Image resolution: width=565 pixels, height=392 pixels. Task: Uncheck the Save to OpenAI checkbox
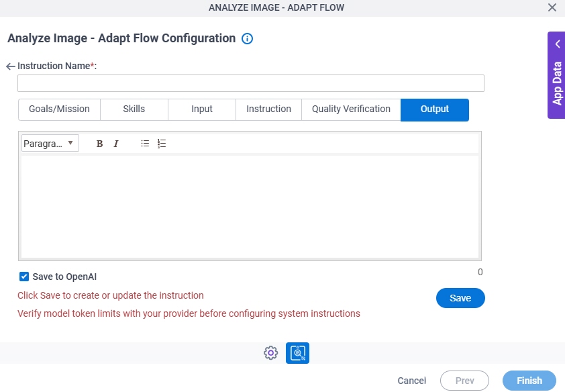24,277
